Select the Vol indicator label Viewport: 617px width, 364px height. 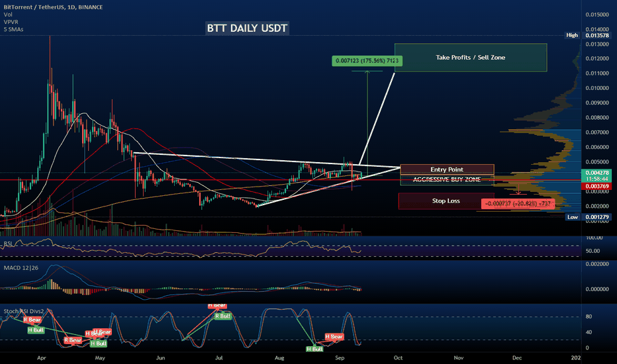pos(8,15)
